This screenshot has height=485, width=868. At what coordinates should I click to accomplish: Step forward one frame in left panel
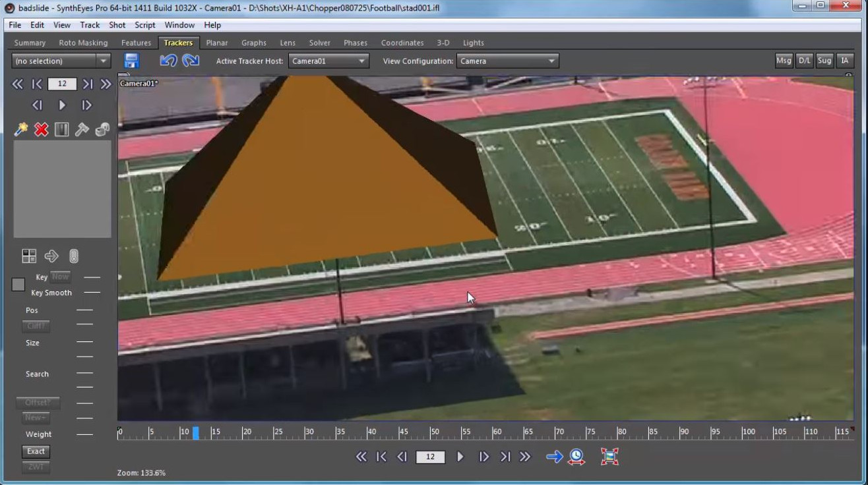click(86, 105)
